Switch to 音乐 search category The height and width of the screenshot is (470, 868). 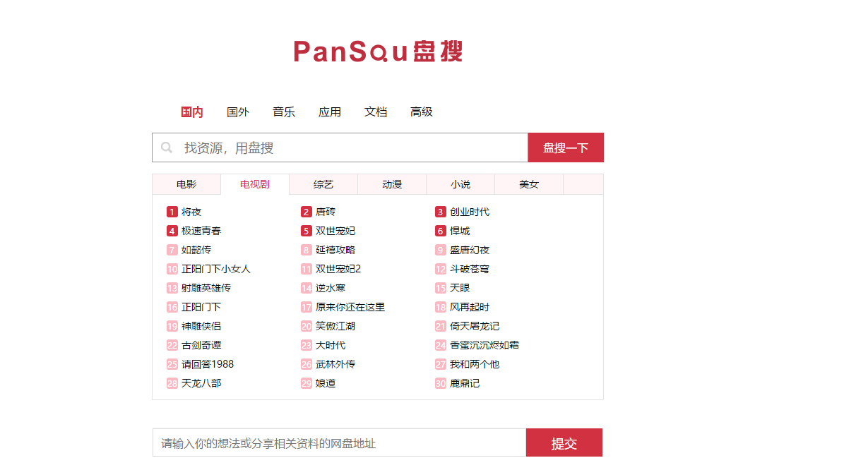[x=284, y=112]
